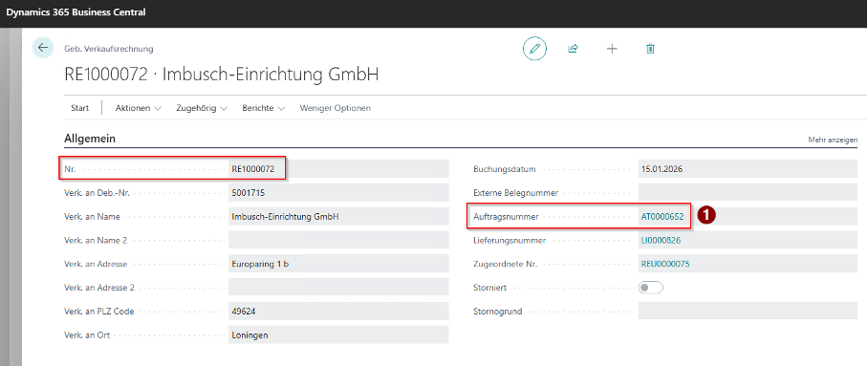Click Weniger Optionen

335,108
